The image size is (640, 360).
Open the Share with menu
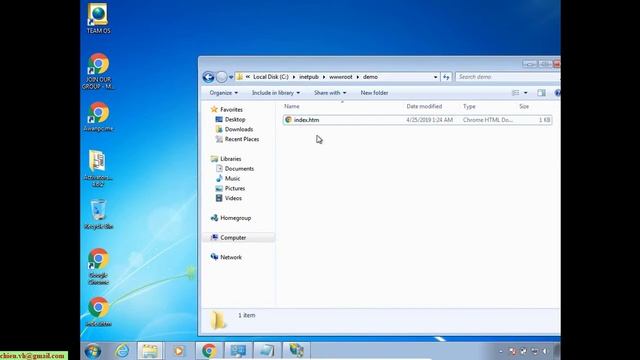tap(330, 93)
